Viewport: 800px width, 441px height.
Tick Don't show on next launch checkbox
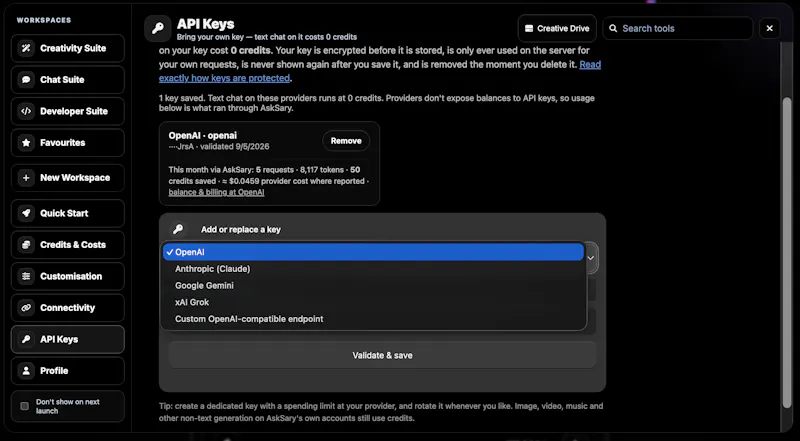[24, 406]
